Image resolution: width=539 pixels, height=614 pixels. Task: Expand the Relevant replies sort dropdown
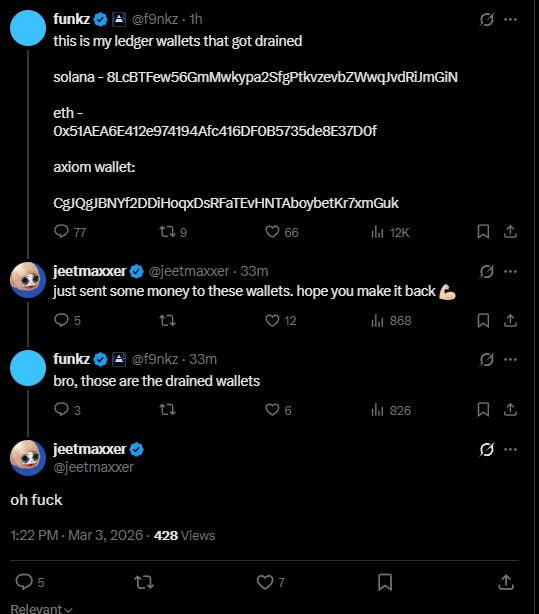tap(41, 609)
